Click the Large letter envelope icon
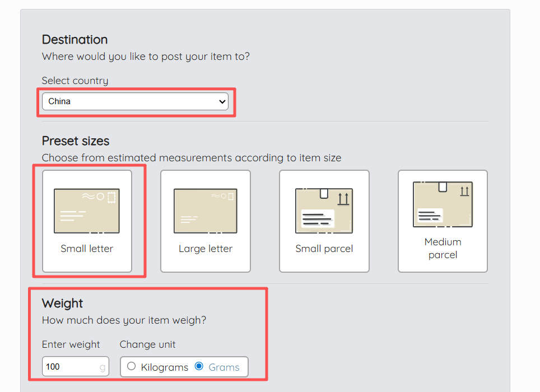This screenshot has height=392, width=540. [205, 211]
